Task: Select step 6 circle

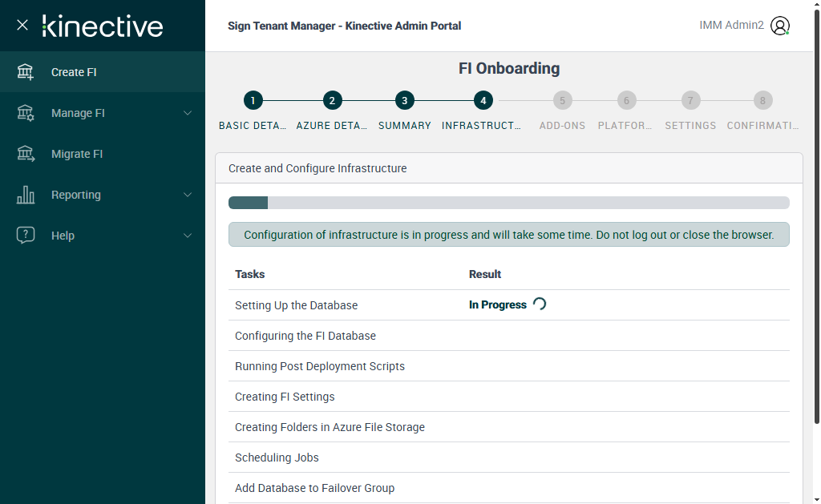Action: [x=626, y=100]
